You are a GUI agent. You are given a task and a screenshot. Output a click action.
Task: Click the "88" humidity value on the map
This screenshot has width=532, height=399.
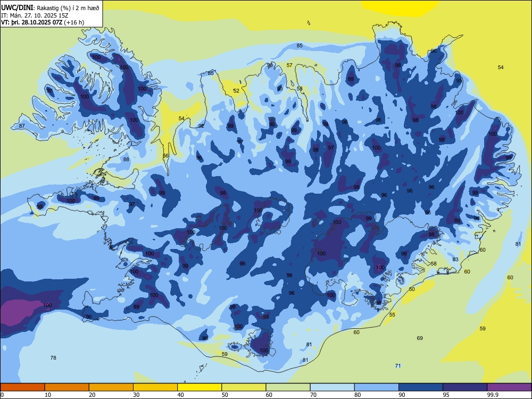pos(126,159)
